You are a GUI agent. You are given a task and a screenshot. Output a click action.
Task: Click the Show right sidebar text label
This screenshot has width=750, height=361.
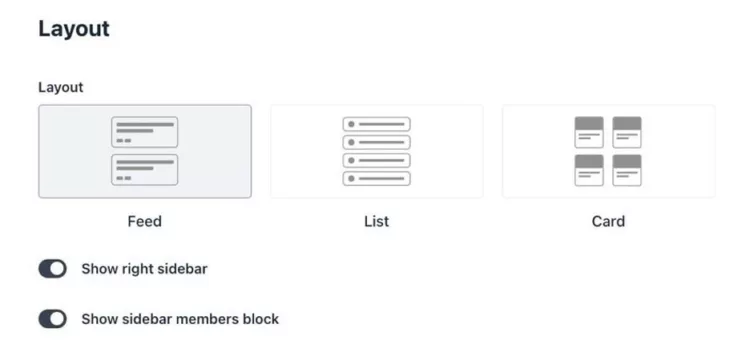tap(144, 269)
